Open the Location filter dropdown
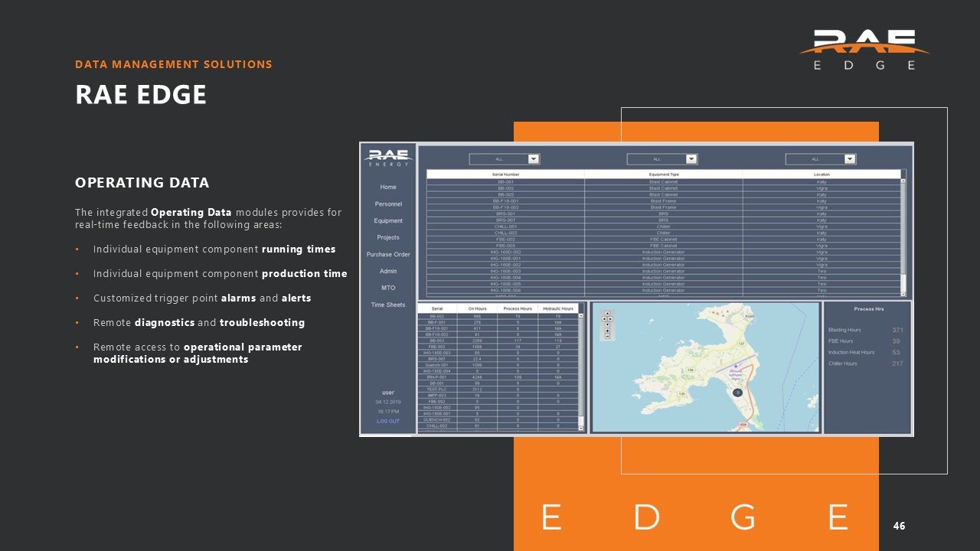Image resolution: width=980 pixels, height=551 pixels. 821,159
